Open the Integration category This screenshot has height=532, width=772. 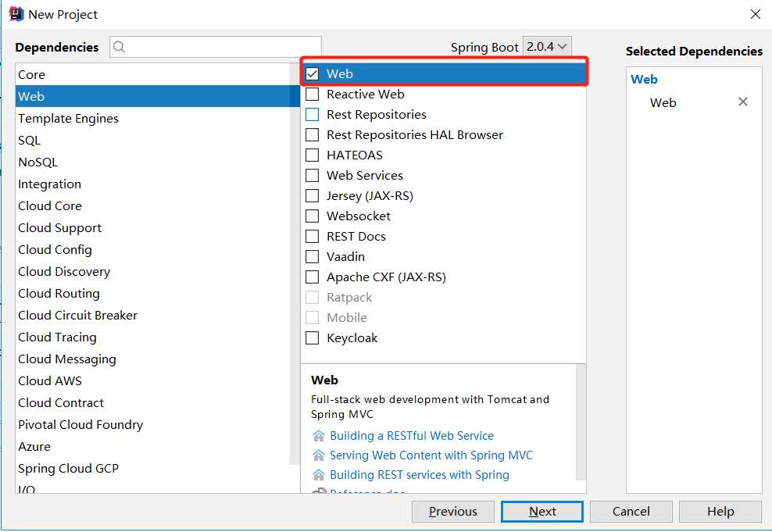click(x=152, y=184)
